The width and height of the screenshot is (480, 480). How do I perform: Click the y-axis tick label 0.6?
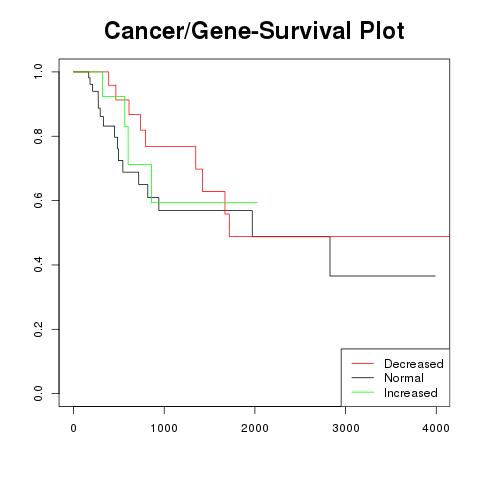coord(38,200)
